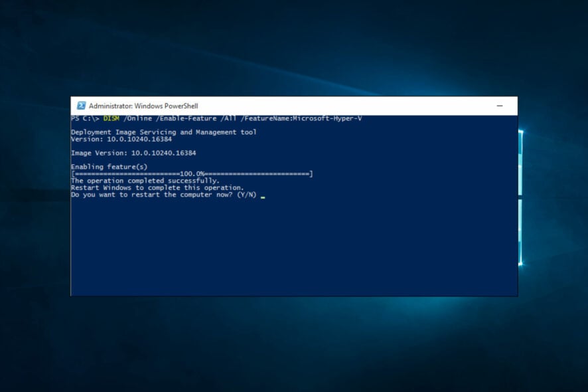
Task: Click 'Deployment Image Servicing and Management tool' line
Action: 164,132
